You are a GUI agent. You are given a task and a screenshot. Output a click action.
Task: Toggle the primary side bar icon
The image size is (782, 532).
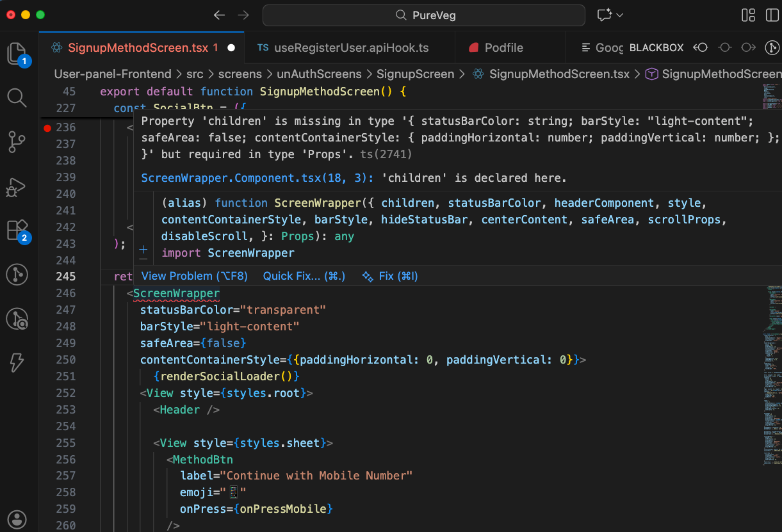[772, 15]
